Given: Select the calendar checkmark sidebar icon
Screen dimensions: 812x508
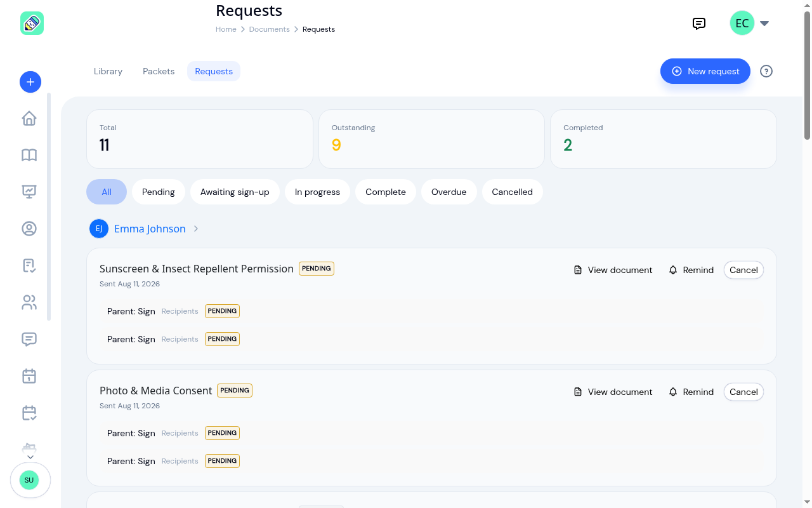Looking at the screenshot, I should 29,413.
